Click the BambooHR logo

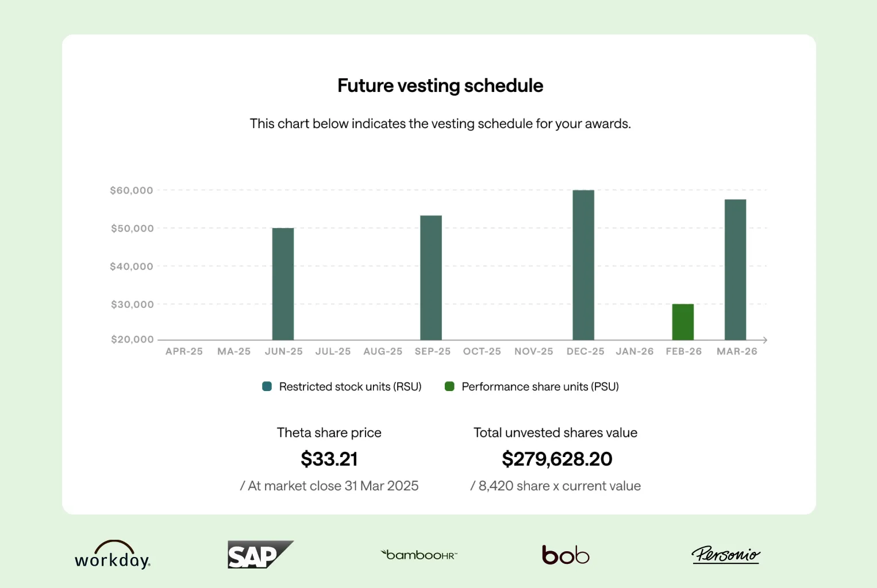pos(419,555)
